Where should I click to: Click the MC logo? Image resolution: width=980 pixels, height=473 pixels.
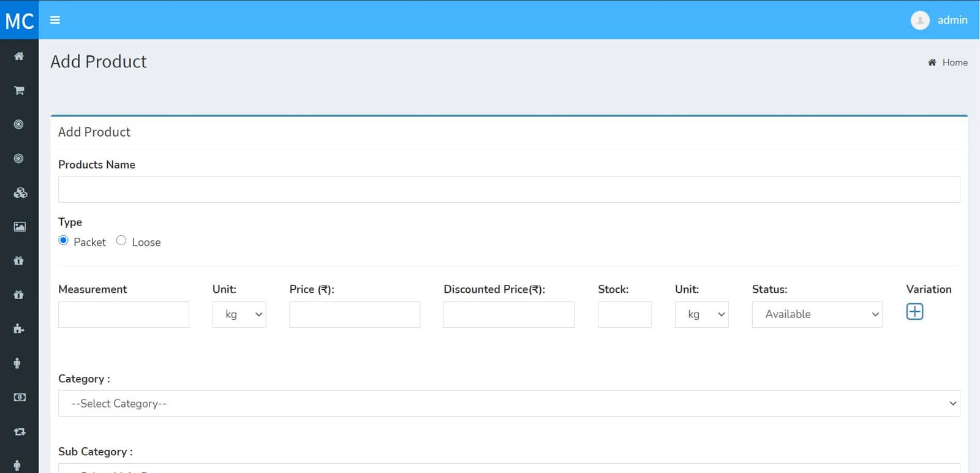[19, 20]
